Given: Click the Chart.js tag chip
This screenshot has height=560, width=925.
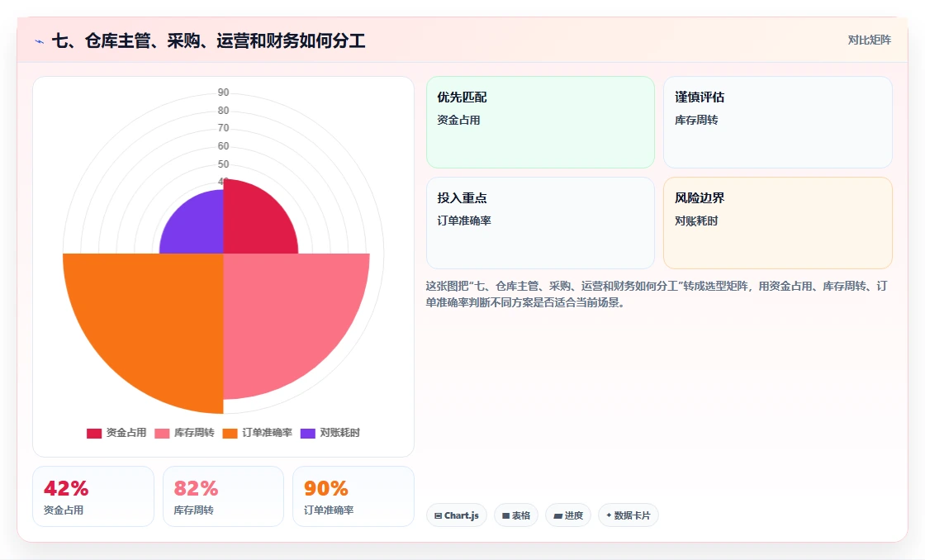Looking at the screenshot, I should [457, 515].
